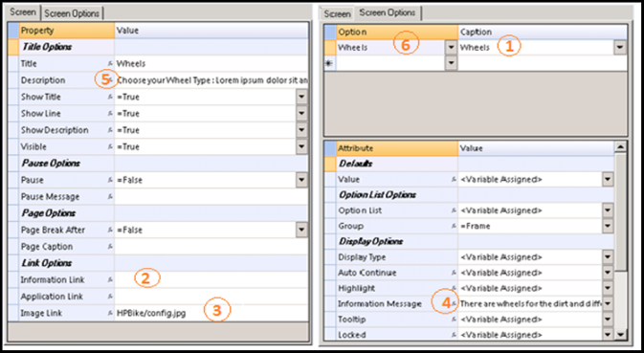The width and height of the screenshot is (644, 353).
Task: Open the Show Line value dropdown
Action: (301, 113)
